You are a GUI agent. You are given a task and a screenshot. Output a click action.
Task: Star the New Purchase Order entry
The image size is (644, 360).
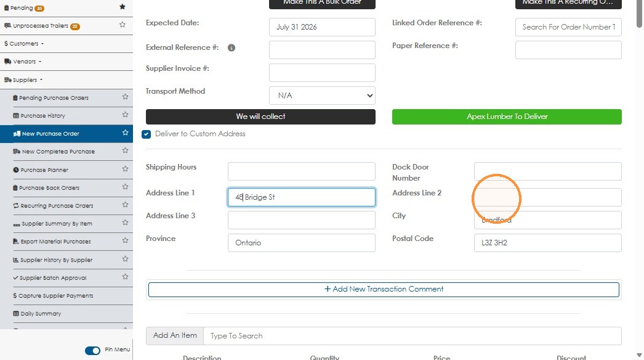[125, 133]
